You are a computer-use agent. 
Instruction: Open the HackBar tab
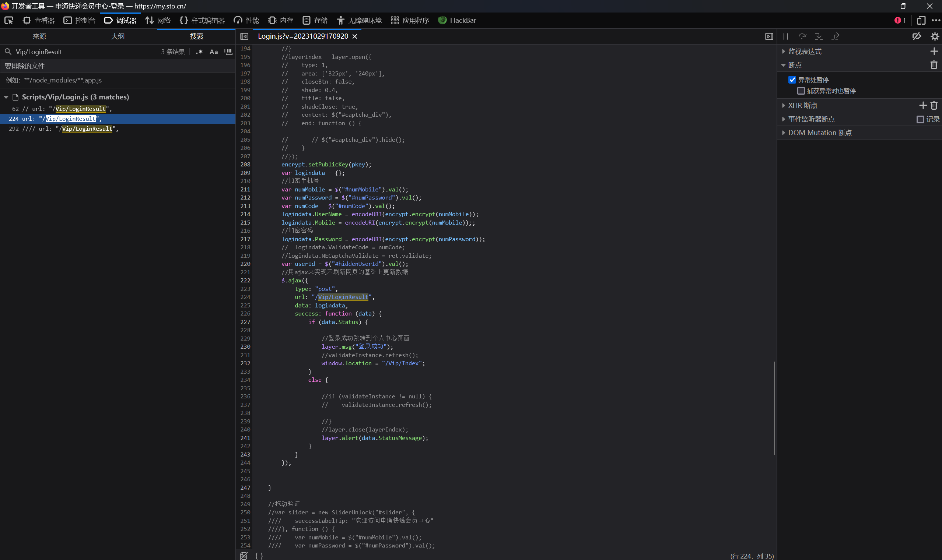pos(457,20)
